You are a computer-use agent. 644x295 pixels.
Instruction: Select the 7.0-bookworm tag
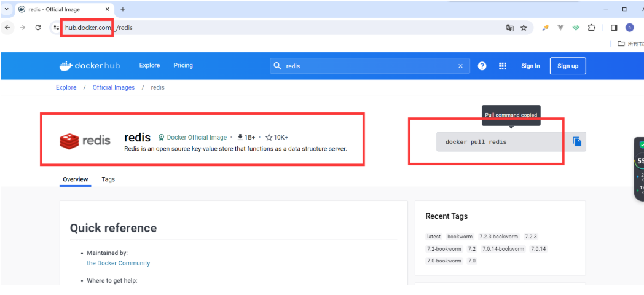tap(444, 261)
